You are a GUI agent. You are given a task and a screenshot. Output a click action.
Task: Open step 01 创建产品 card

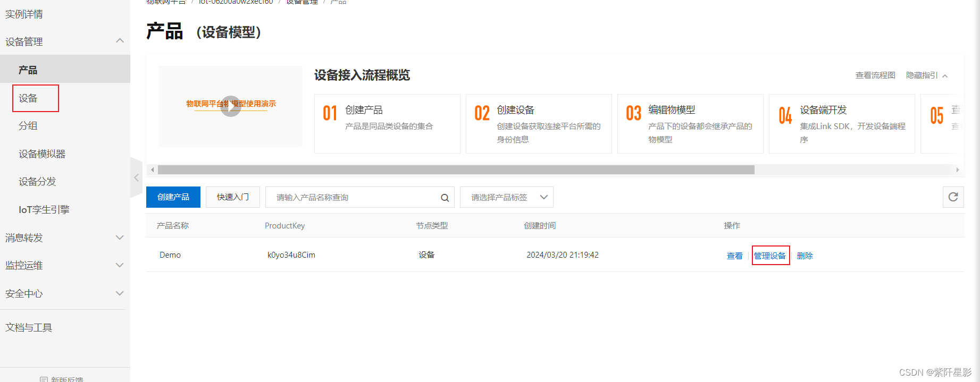point(387,124)
